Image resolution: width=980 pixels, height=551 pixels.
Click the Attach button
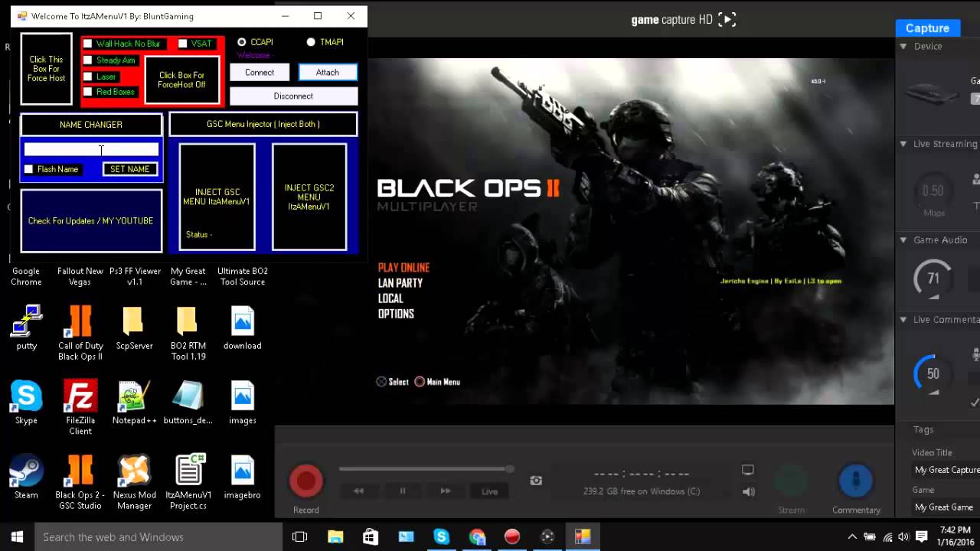(328, 72)
